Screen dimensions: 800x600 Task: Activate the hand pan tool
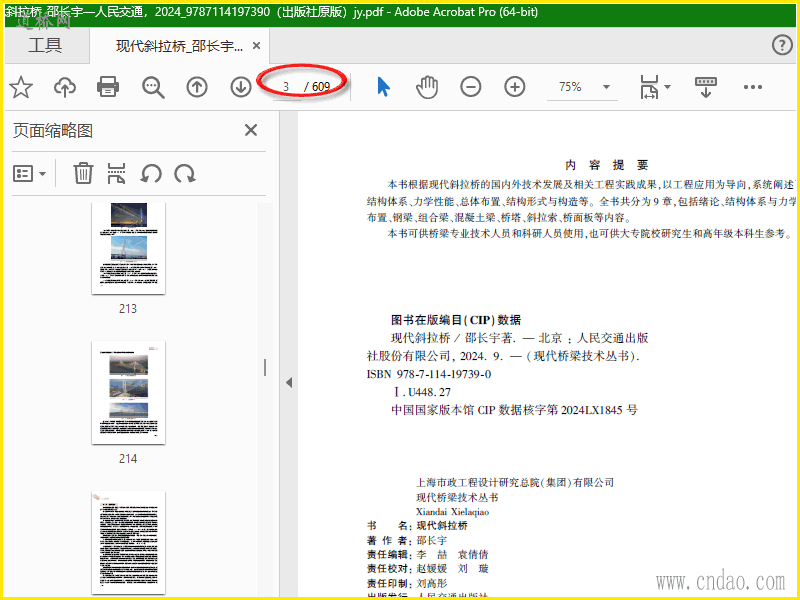(x=427, y=87)
